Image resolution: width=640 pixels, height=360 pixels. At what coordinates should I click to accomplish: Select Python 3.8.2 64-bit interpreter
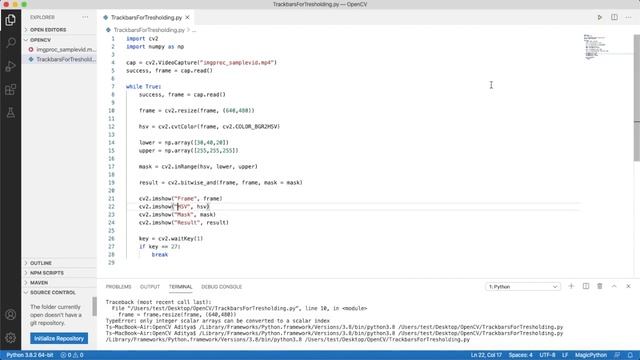tap(30, 355)
